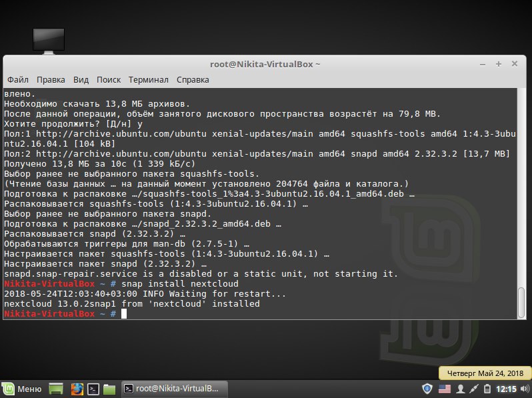The height and width of the screenshot is (398, 532).
Task: Click the Computer desktop icon
Action: click(49, 41)
